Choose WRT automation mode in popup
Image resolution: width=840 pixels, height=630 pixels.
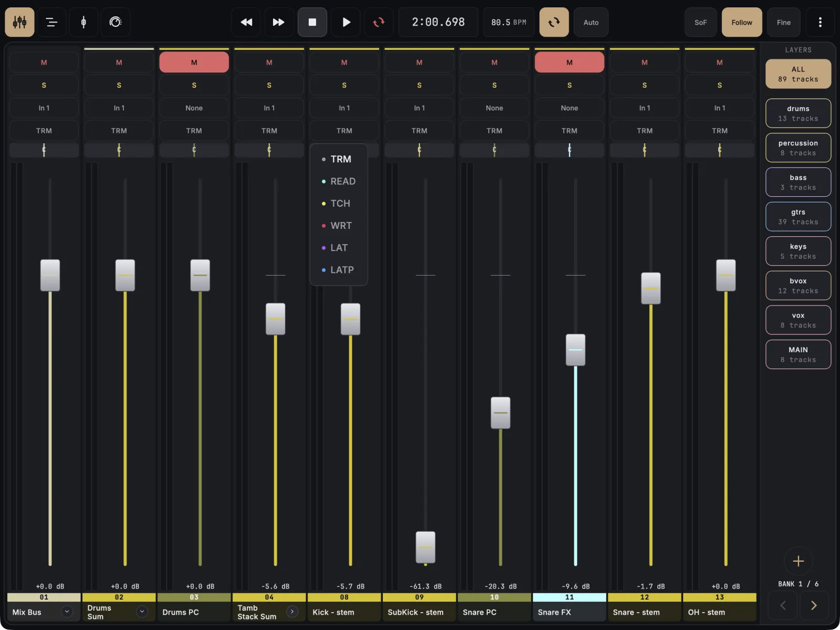(x=339, y=225)
